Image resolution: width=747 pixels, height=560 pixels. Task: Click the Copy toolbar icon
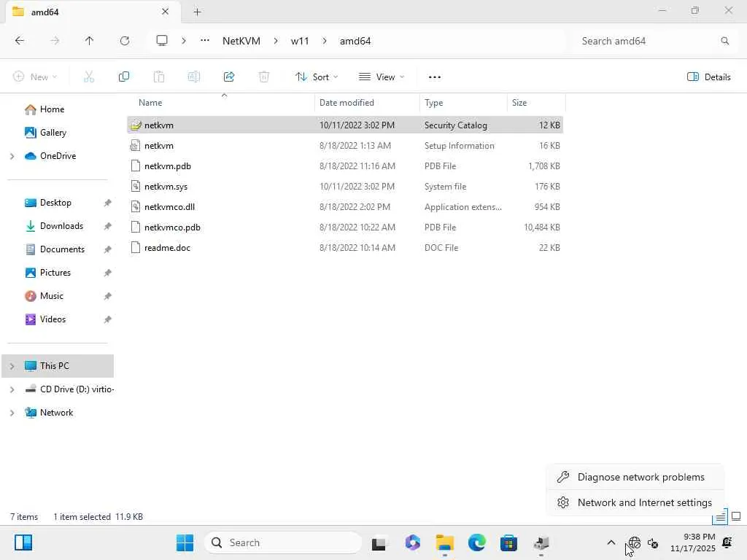click(124, 77)
